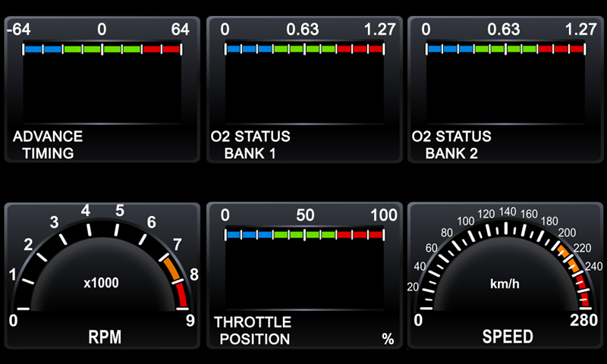
Task: Click the 180 mark on speed dial
Action: 549,221
